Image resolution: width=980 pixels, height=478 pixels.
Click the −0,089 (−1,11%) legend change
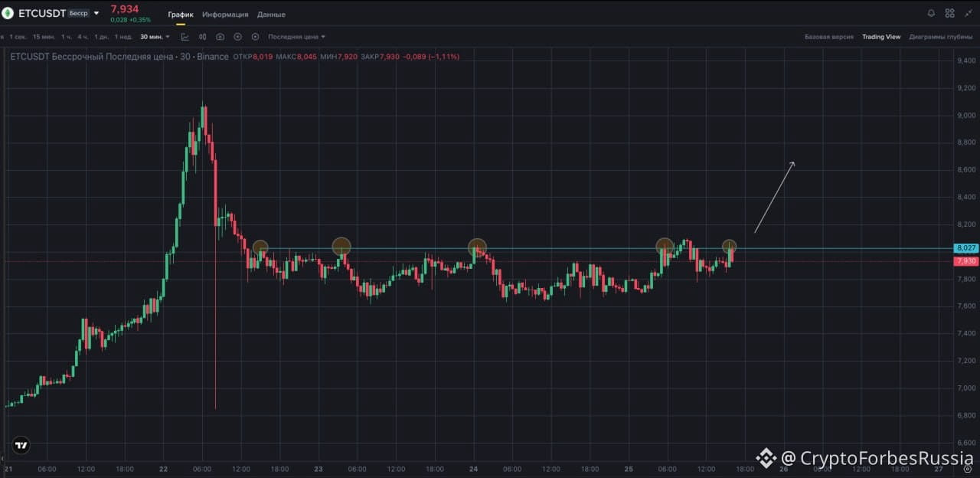(432, 57)
